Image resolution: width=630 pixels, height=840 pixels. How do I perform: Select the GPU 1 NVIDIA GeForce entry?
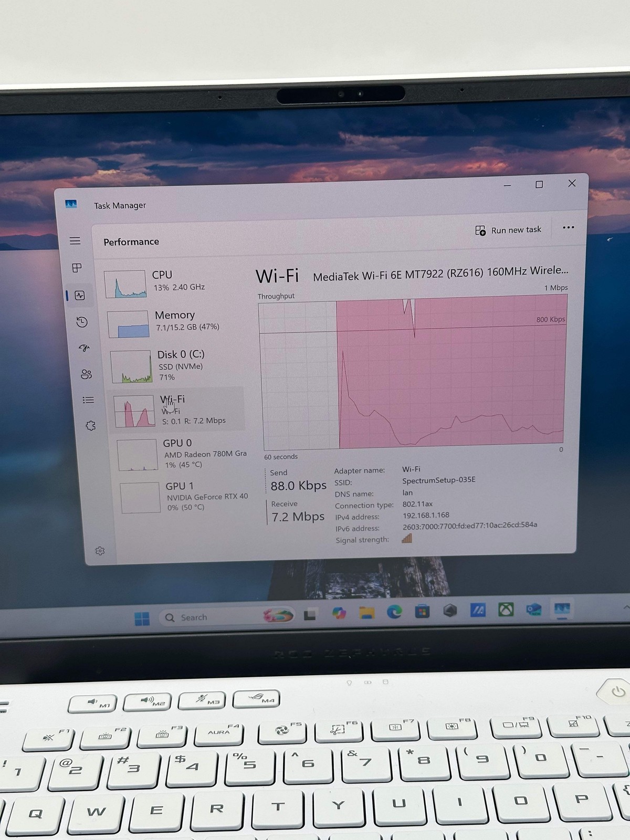pyautogui.click(x=185, y=497)
